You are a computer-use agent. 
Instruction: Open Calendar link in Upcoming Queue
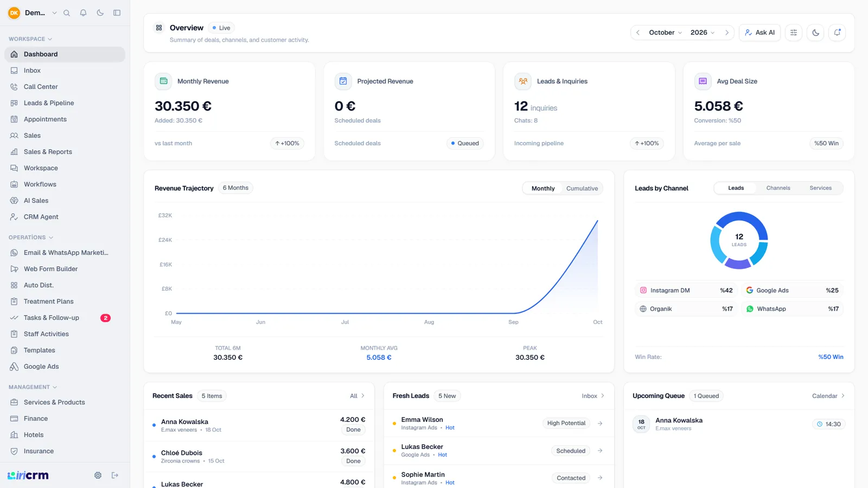(x=828, y=396)
